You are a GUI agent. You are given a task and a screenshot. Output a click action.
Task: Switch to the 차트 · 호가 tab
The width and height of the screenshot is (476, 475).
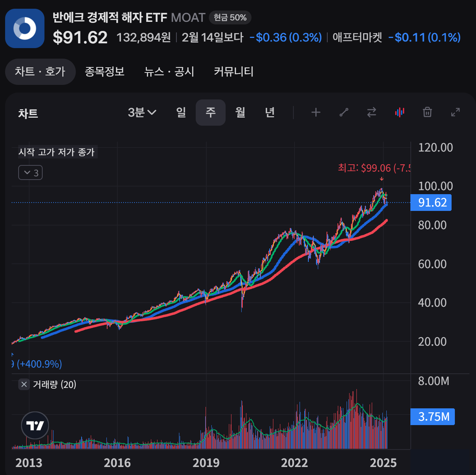40,72
